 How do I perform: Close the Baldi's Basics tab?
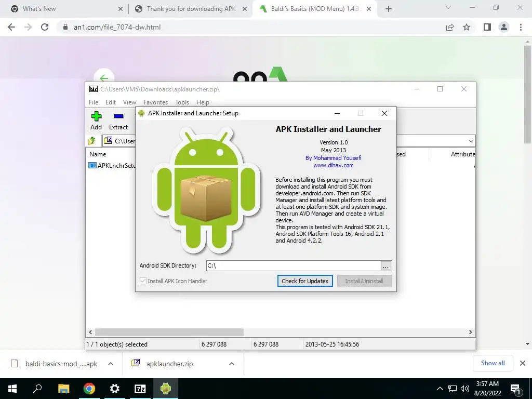point(369,9)
